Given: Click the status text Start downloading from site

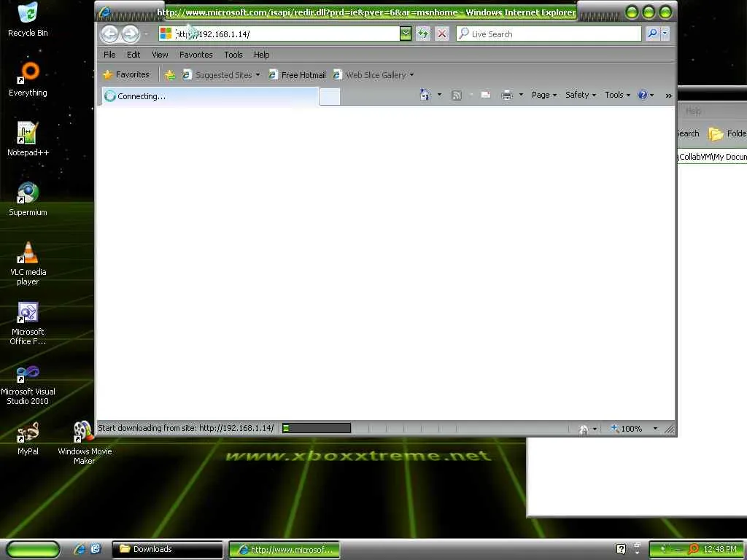Looking at the screenshot, I should 186,427.
